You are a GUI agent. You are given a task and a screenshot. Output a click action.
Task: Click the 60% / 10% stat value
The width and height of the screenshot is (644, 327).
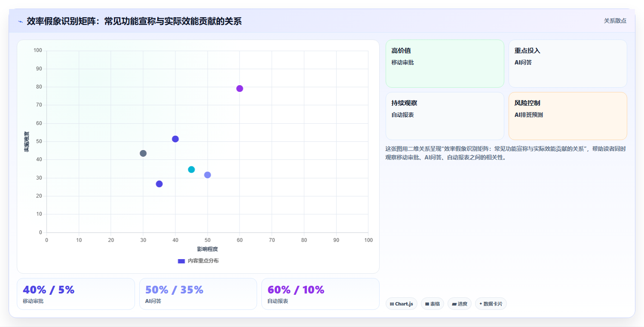click(296, 290)
